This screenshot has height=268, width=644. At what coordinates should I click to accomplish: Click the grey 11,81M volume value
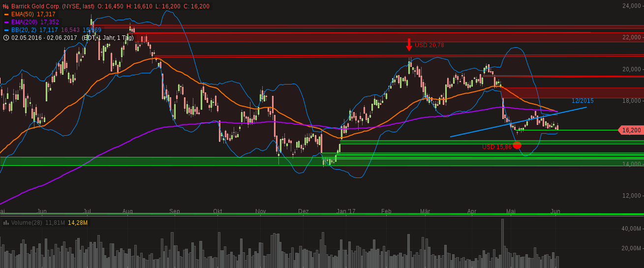(55, 223)
